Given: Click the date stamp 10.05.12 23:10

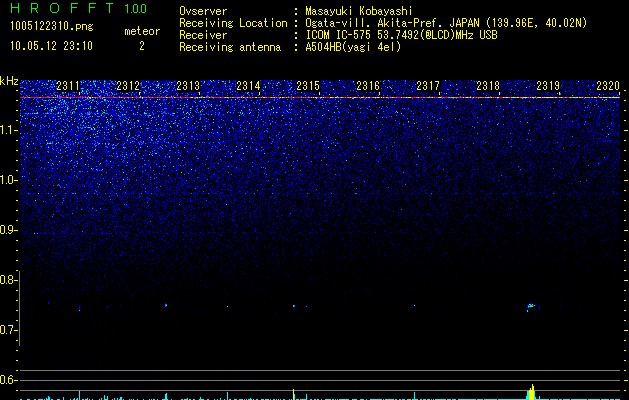Looking at the screenshot, I should [51, 46].
